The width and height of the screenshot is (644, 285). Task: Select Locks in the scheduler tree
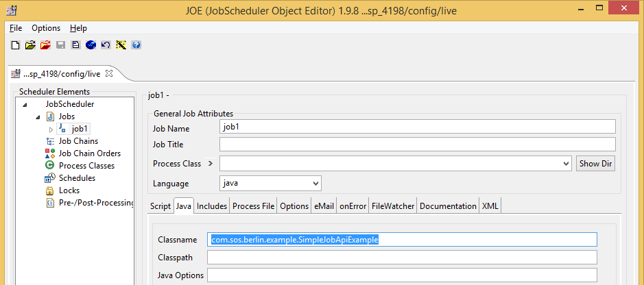[69, 190]
